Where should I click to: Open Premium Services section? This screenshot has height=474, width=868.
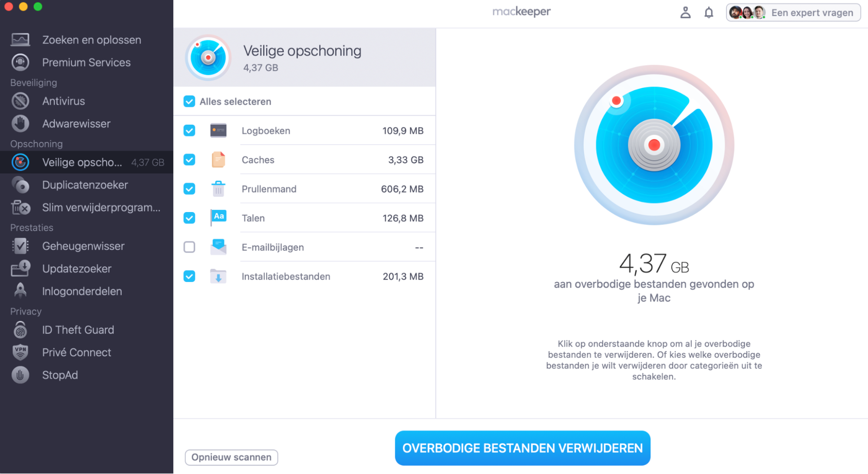coord(87,63)
